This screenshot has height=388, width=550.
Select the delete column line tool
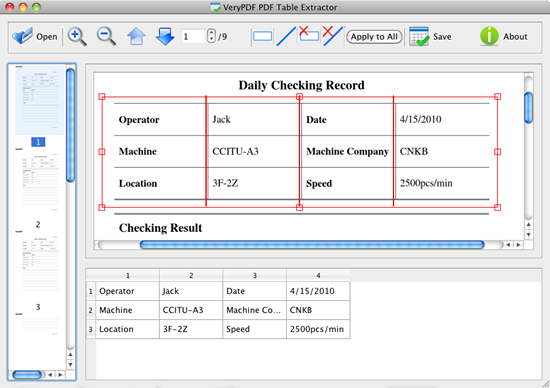[x=333, y=36]
